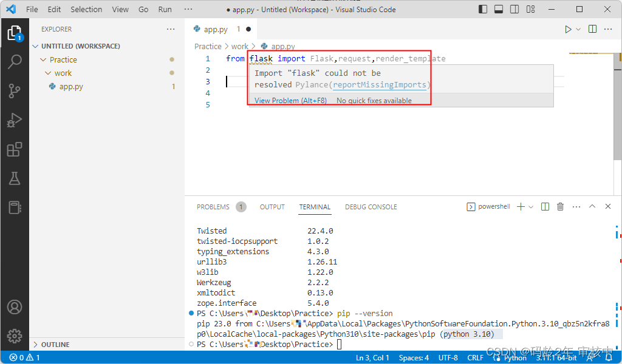Open the Go menu
This screenshot has width=622, height=364.
coord(143,9)
